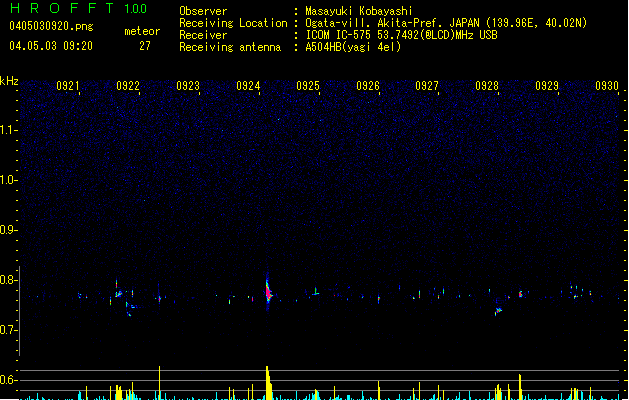The image size is (629, 400).
Task: Click the date stamp 04.05.03 09:20
Action: [51, 45]
